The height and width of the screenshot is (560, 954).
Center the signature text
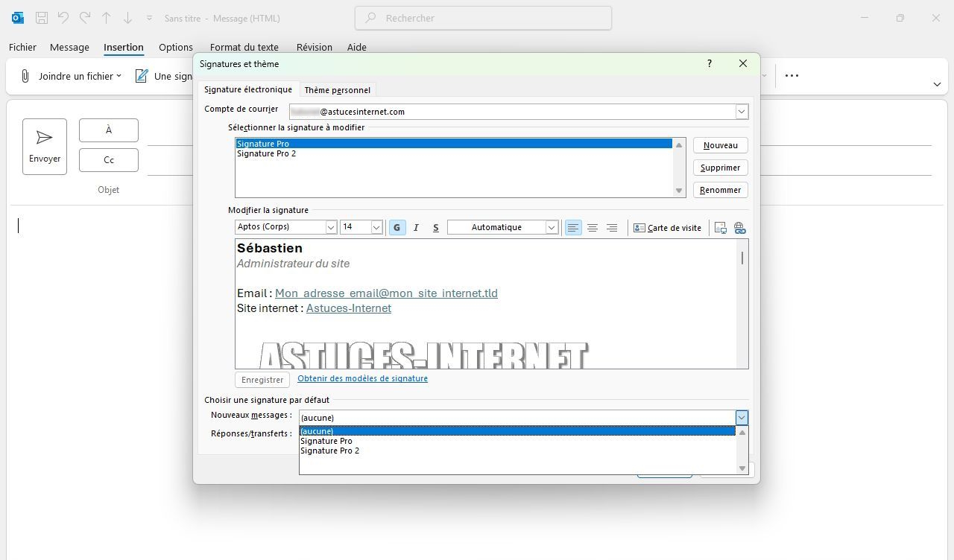[593, 227]
